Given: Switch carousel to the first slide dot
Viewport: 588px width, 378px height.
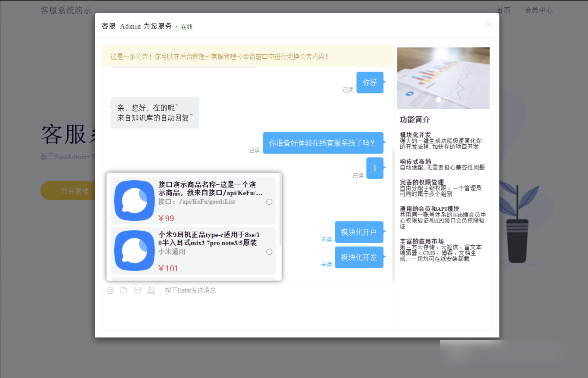Looking at the screenshot, I should [439, 100].
